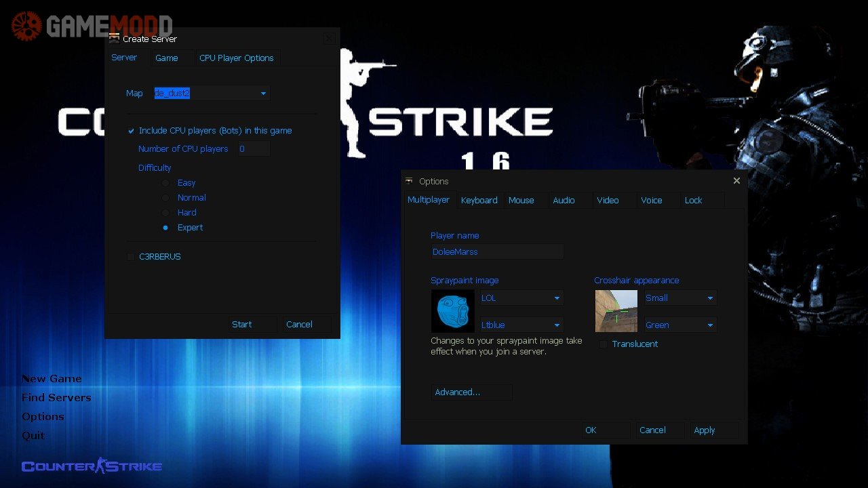Click the crosshair appearance preview image
868x488 pixels.
[x=616, y=311]
